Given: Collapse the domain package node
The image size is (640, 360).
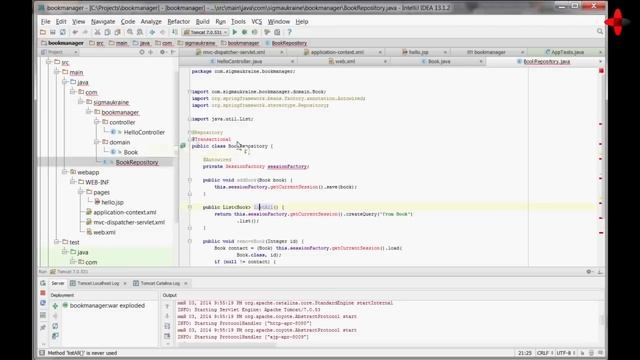Looking at the screenshot, I should (x=97, y=142).
